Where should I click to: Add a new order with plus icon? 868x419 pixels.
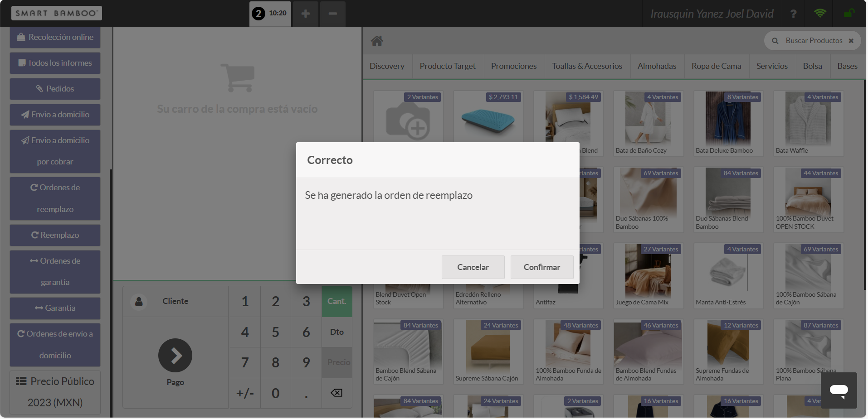pos(306,14)
